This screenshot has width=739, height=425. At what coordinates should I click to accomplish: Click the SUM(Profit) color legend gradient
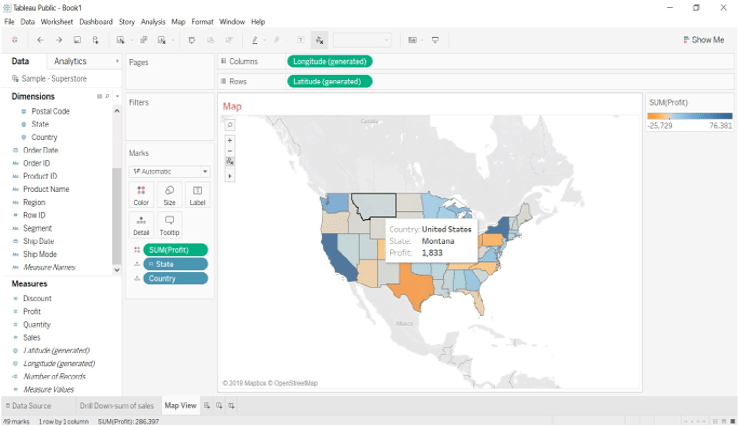tap(689, 116)
